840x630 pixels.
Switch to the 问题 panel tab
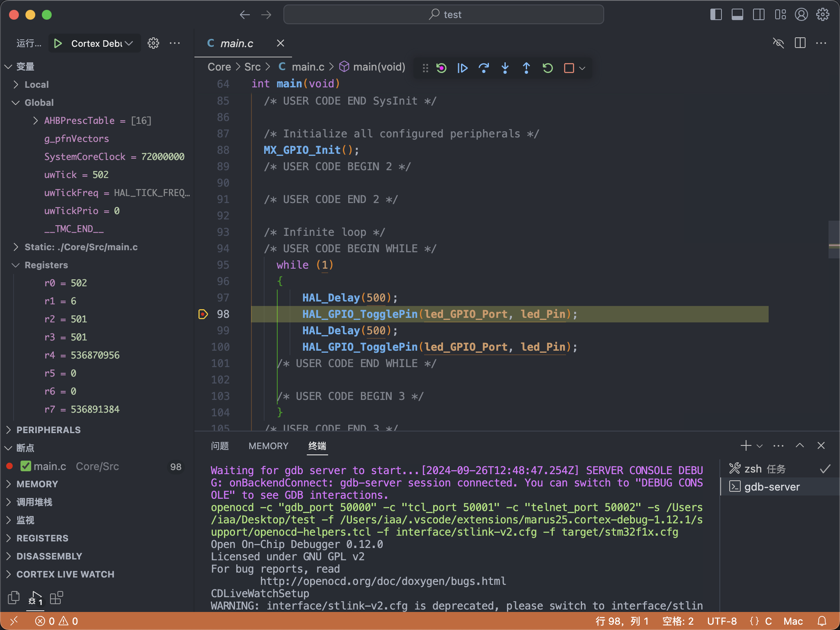pyautogui.click(x=220, y=446)
